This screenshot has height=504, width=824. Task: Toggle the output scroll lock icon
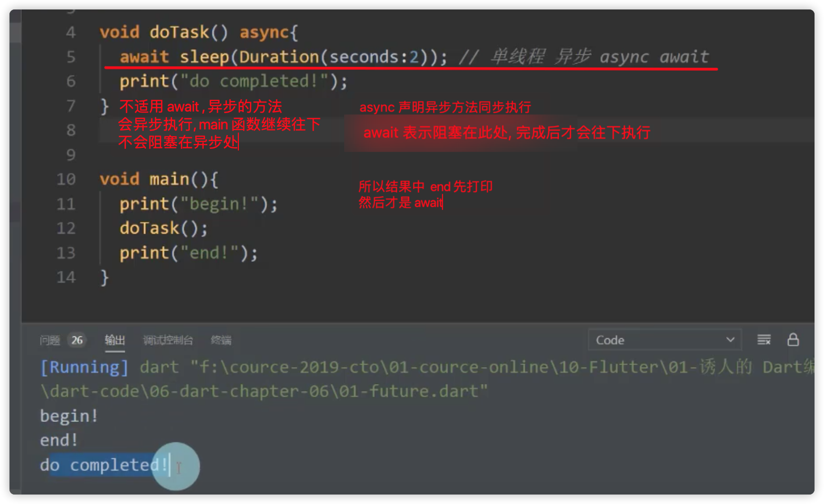793,340
